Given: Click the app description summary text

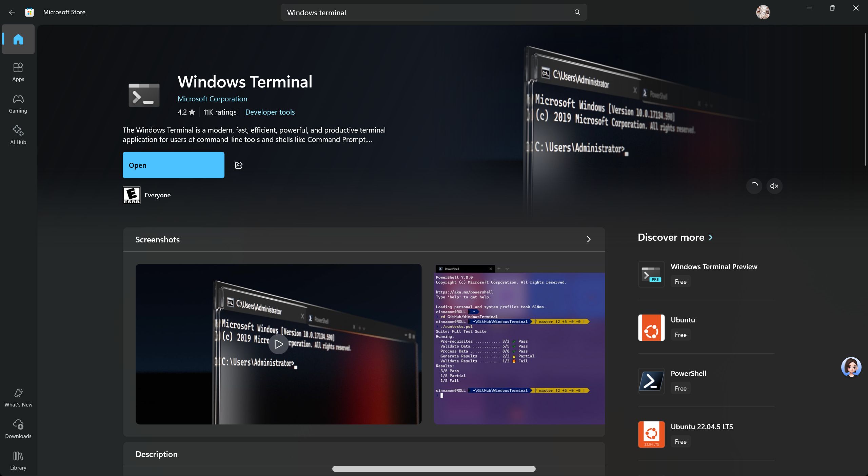Looking at the screenshot, I should (x=254, y=135).
